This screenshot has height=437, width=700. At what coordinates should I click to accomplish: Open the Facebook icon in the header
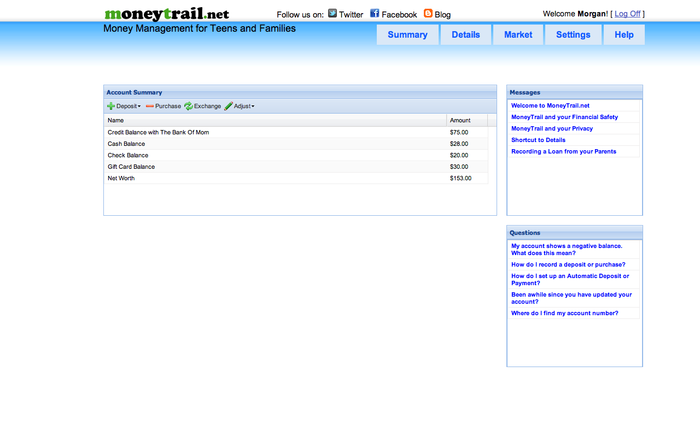coord(375,14)
